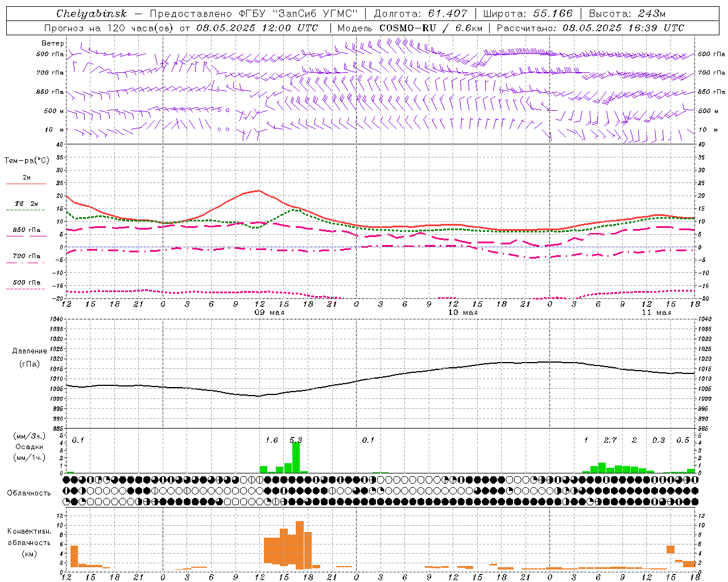The width and height of the screenshot is (728, 582).
Task: Click the 11 мая date label
Action: coord(656,313)
